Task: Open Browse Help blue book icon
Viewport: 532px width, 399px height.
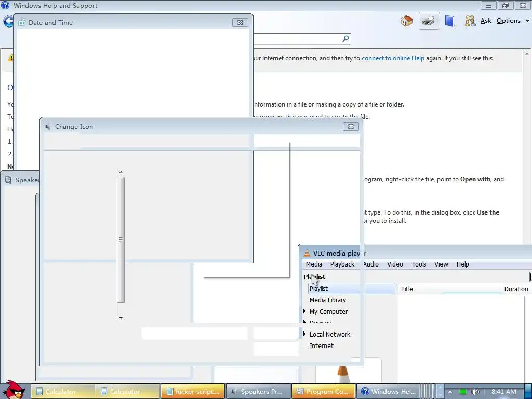Action: tap(449, 21)
